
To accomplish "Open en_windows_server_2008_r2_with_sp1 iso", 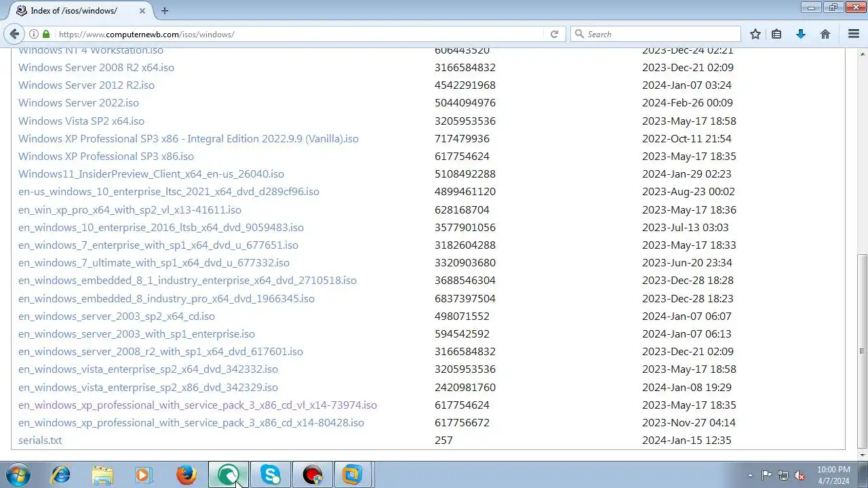I will coord(161,351).
